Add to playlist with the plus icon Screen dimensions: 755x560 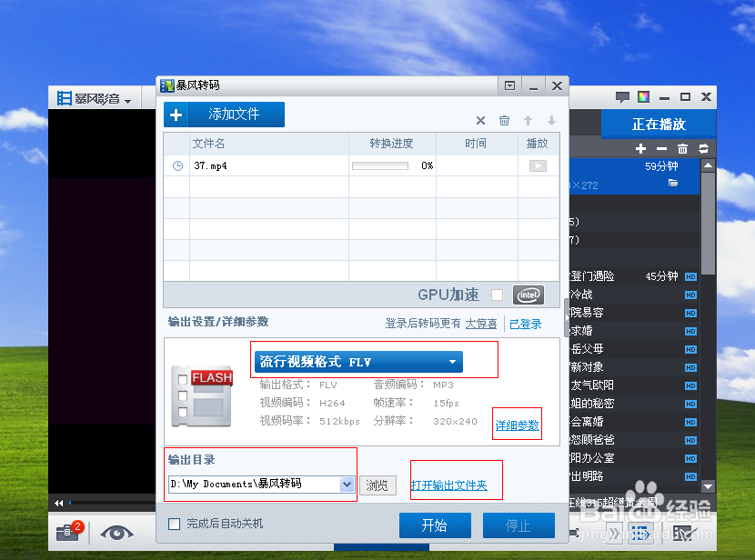[x=640, y=149]
